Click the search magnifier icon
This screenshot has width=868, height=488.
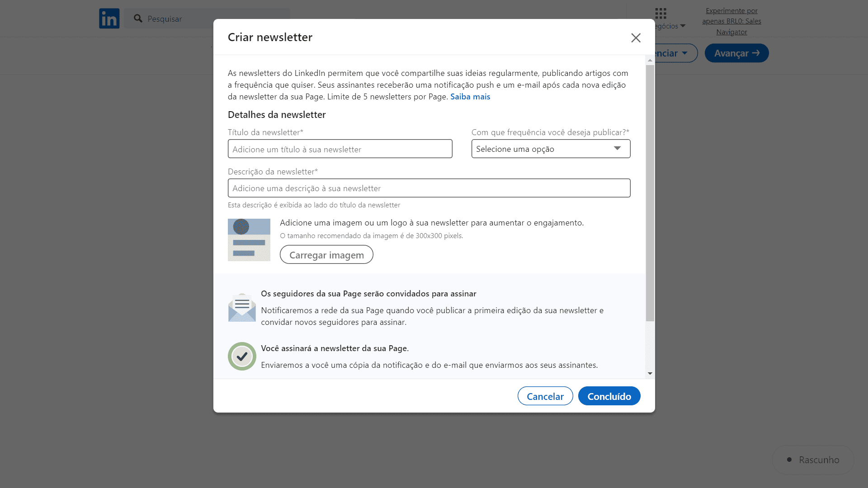(x=138, y=19)
